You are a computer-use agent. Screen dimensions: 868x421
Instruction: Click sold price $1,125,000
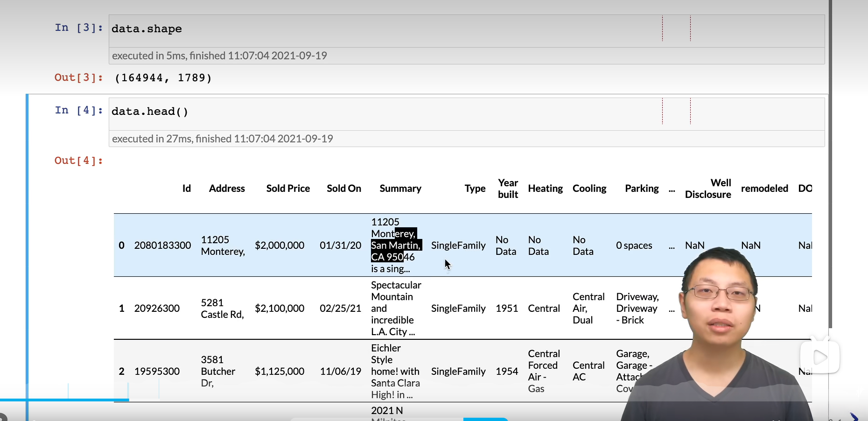click(280, 372)
